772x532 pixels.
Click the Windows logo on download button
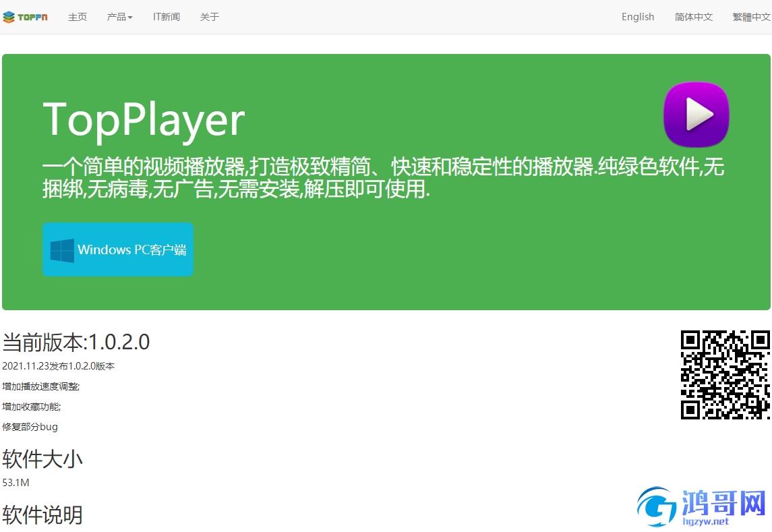coord(63,250)
